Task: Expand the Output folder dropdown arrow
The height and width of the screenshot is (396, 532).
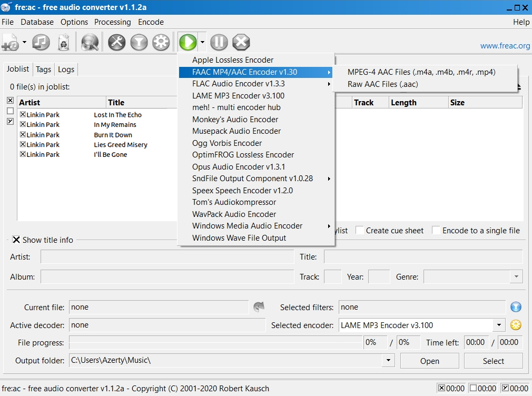Action: (x=388, y=361)
